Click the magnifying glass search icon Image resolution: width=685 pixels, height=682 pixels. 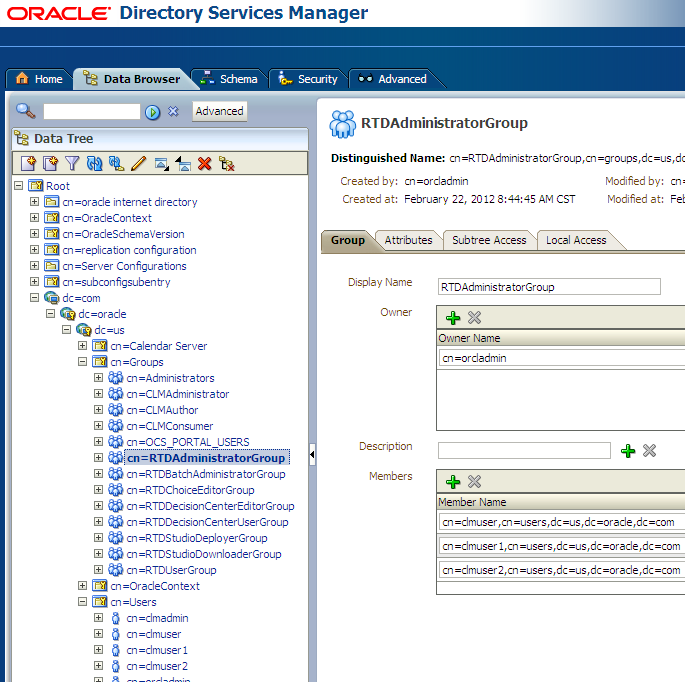coord(25,111)
